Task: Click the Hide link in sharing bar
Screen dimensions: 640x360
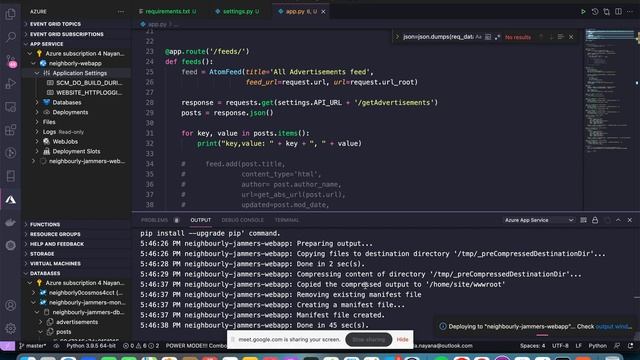Action: pos(402,340)
